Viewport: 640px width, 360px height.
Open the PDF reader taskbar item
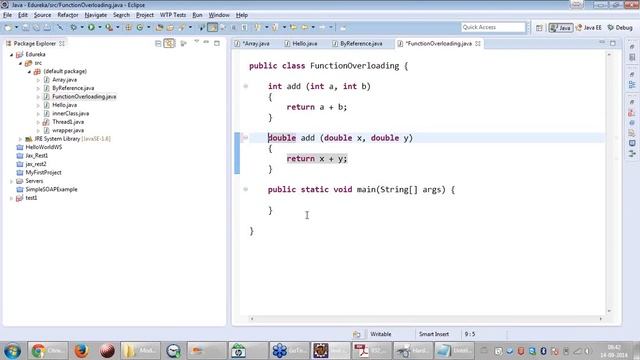click(371, 351)
